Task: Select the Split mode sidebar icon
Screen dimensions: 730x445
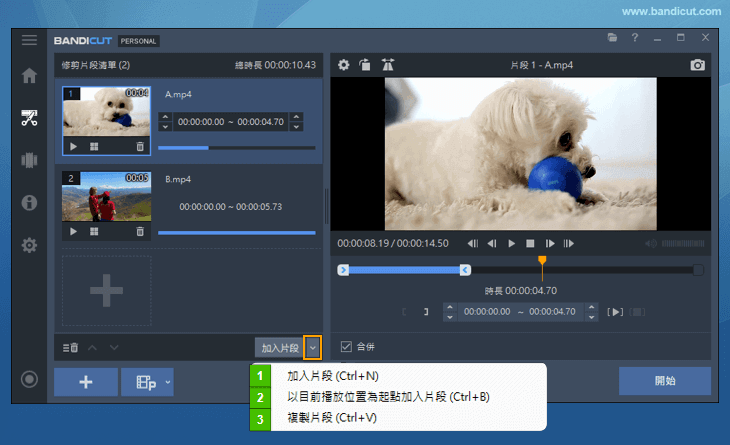Action: coord(29,160)
